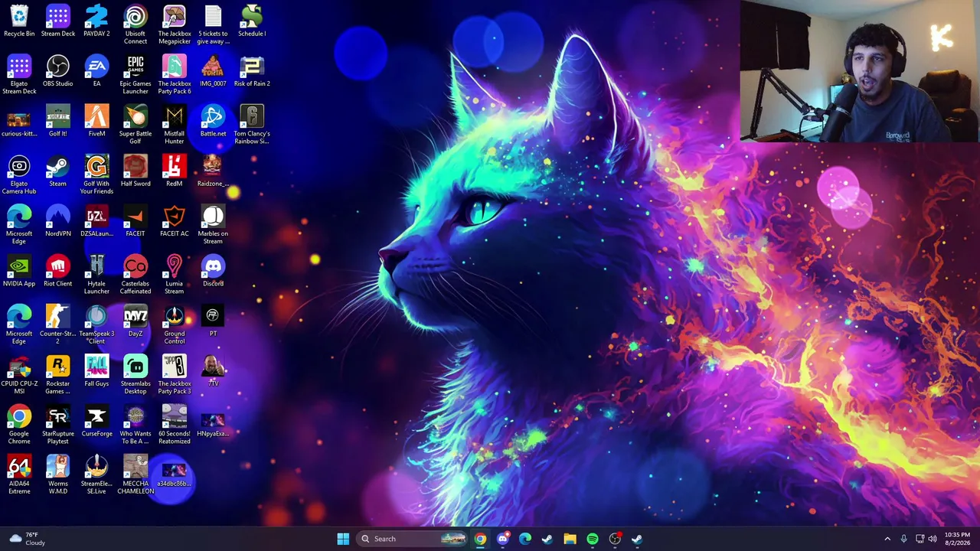Screen dimensions: 980x551
Task: Select the Google Chrome desktop shortcut
Action: tap(19, 425)
